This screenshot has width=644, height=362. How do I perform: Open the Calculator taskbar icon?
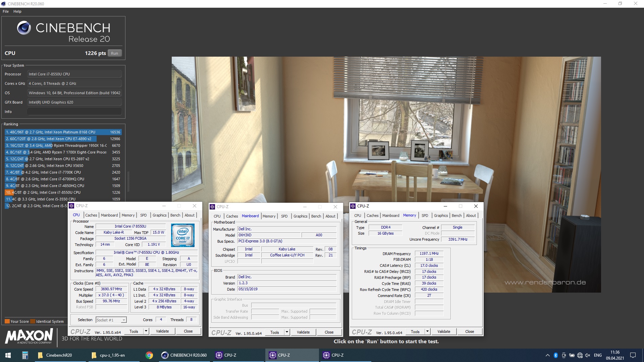tap(25, 355)
